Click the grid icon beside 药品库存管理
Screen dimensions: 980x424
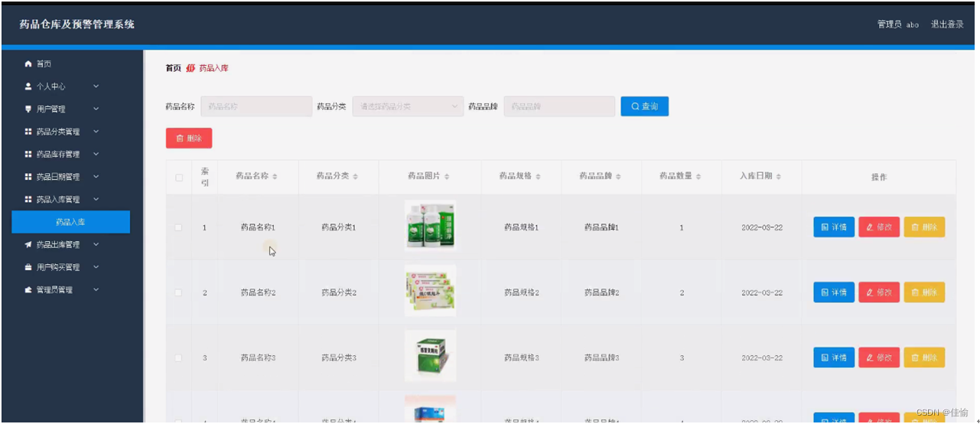coord(28,154)
